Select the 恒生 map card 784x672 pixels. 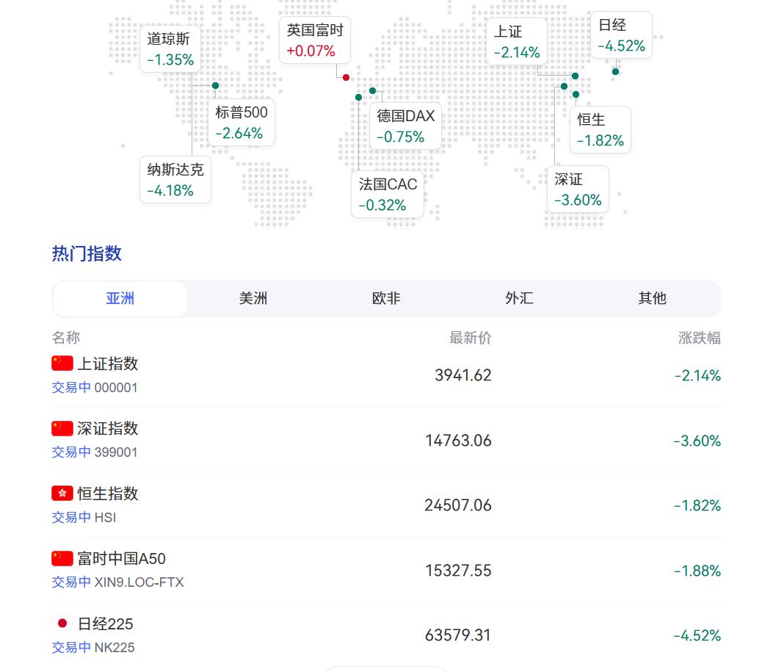click(x=600, y=129)
